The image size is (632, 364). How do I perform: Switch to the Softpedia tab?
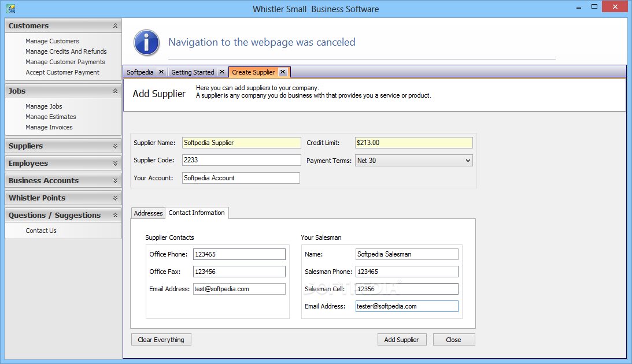point(140,72)
